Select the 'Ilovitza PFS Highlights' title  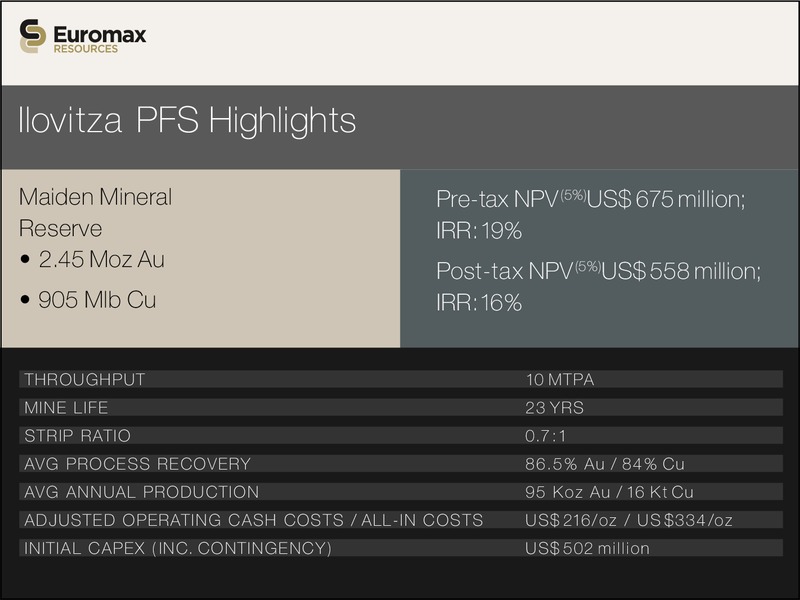coord(187,121)
